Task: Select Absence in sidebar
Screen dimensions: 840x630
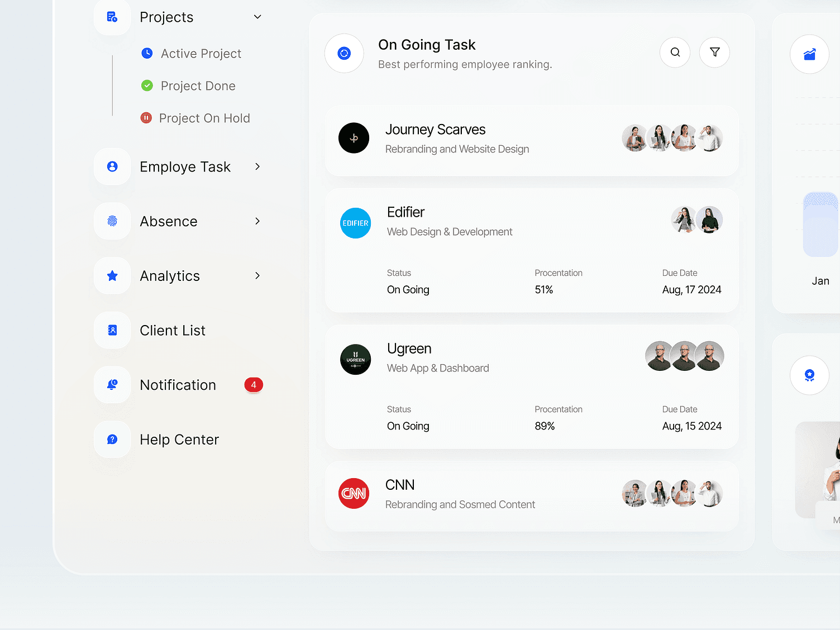Action: pos(169,222)
